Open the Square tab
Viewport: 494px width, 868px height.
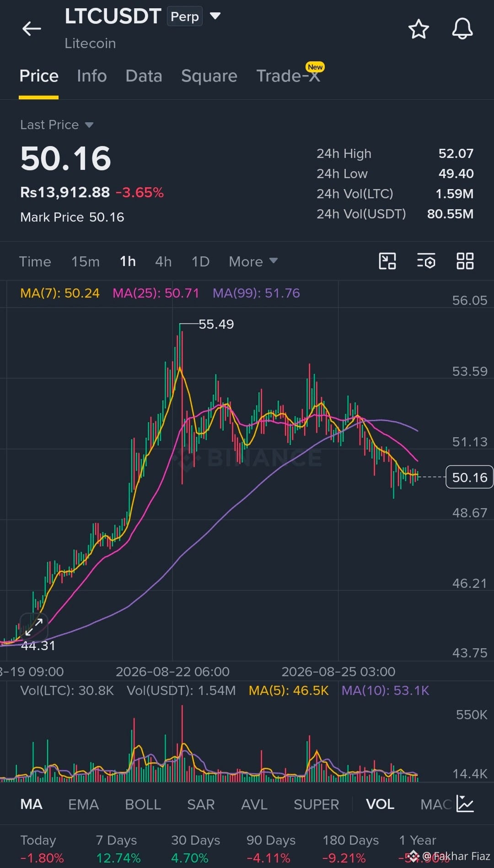coord(209,76)
